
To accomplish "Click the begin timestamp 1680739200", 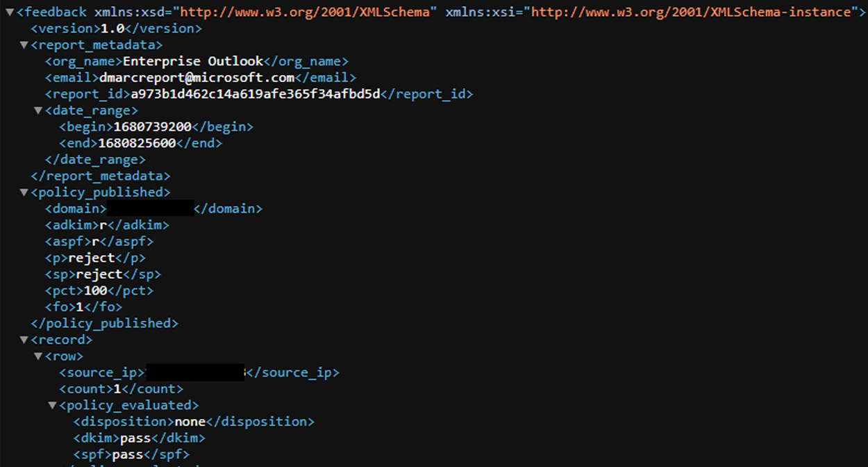I will coord(153,126).
